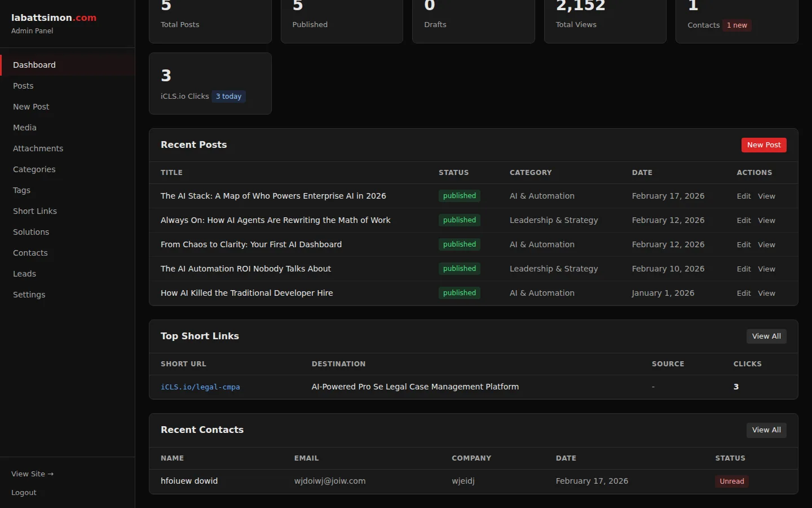Click View Site to open the public website
Screen dimensions: 812x508
(x=32, y=474)
